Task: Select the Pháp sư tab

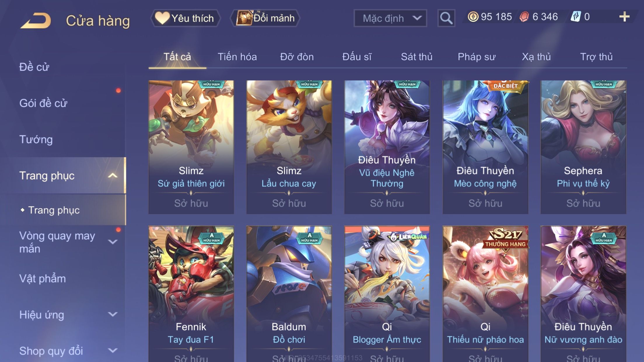Action: point(477,57)
